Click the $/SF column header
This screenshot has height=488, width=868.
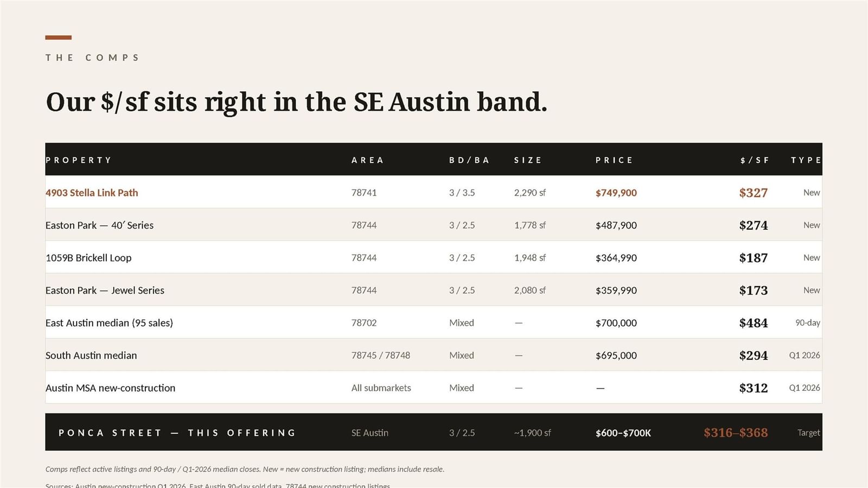tap(755, 160)
